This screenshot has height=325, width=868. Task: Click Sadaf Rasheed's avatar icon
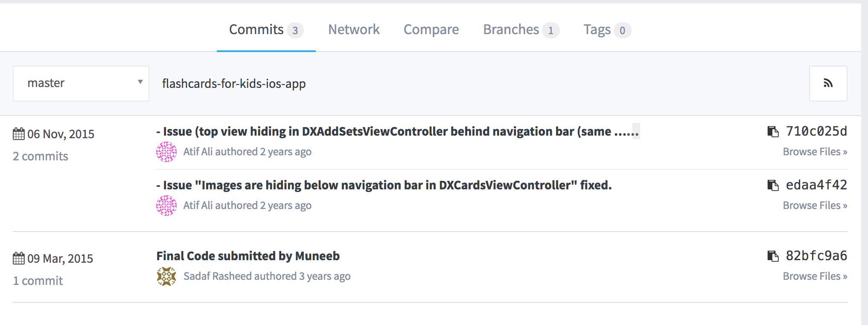[x=166, y=276]
